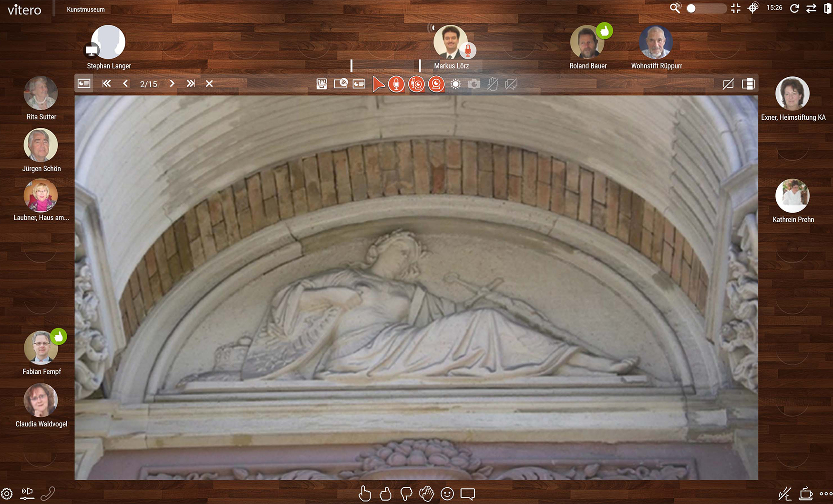Image resolution: width=833 pixels, height=504 pixels.
Task: Toggle the crossed-out screen icon at toolbar right
Action: [x=728, y=84]
